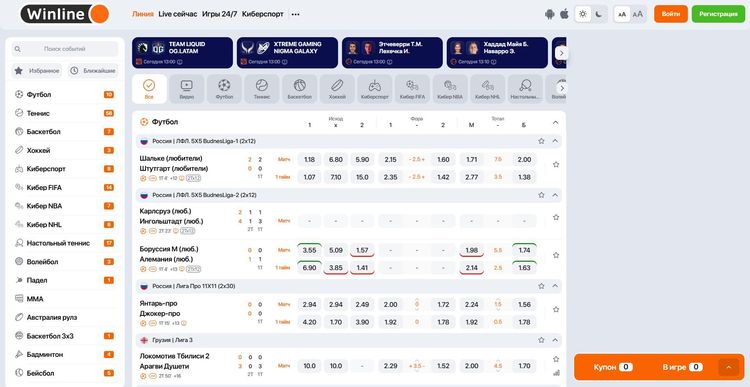
Task: Select Футбол ball filter icon
Action: click(x=224, y=89)
